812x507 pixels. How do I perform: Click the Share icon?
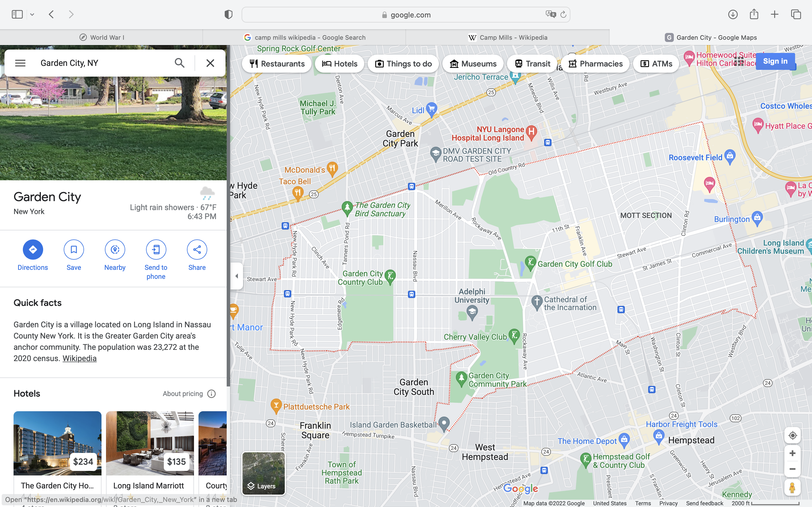pyautogui.click(x=197, y=250)
